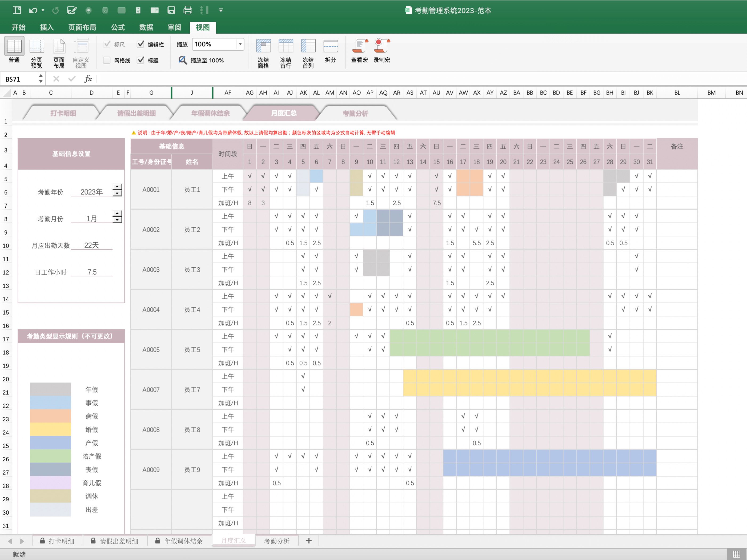
Task: Open the new-from-template icon in quick access toolbar
Action: tap(17, 10)
